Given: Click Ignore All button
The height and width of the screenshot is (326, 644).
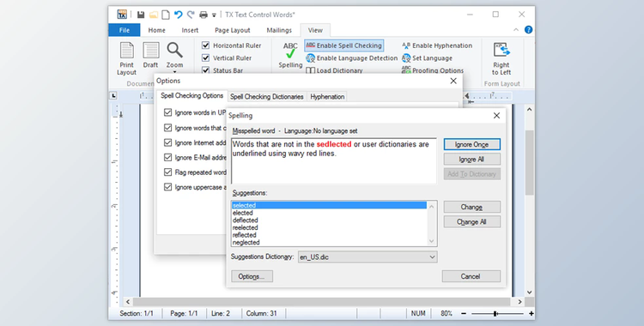Looking at the screenshot, I should (x=472, y=160).
